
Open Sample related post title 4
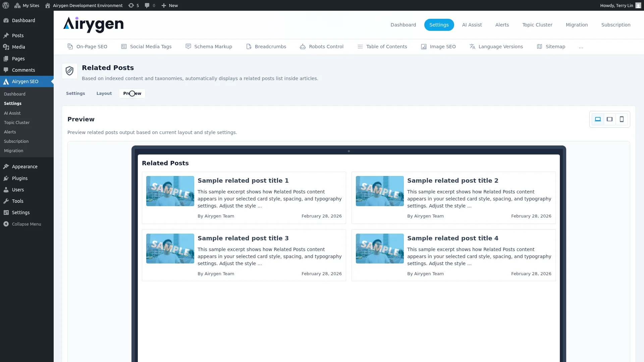pyautogui.click(x=453, y=238)
